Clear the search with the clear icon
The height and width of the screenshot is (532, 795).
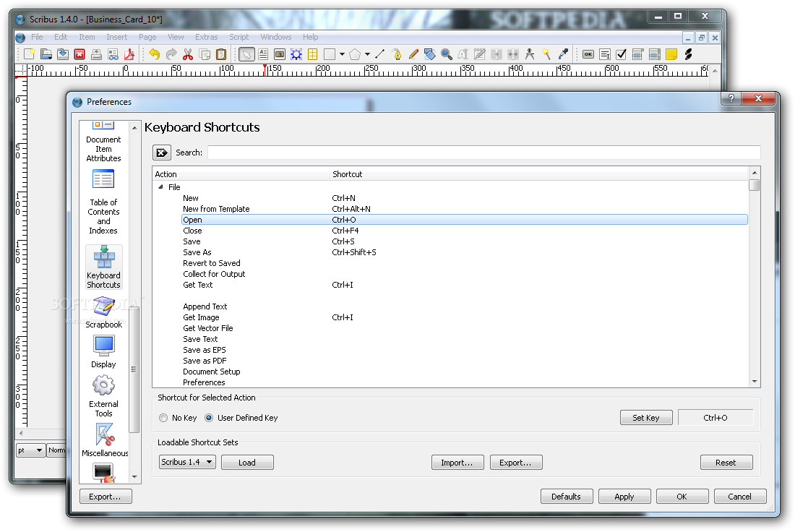click(162, 152)
